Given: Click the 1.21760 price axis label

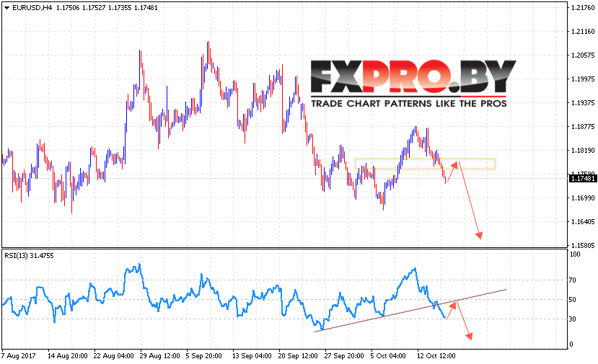Looking at the screenshot, I should [x=583, y=8].
